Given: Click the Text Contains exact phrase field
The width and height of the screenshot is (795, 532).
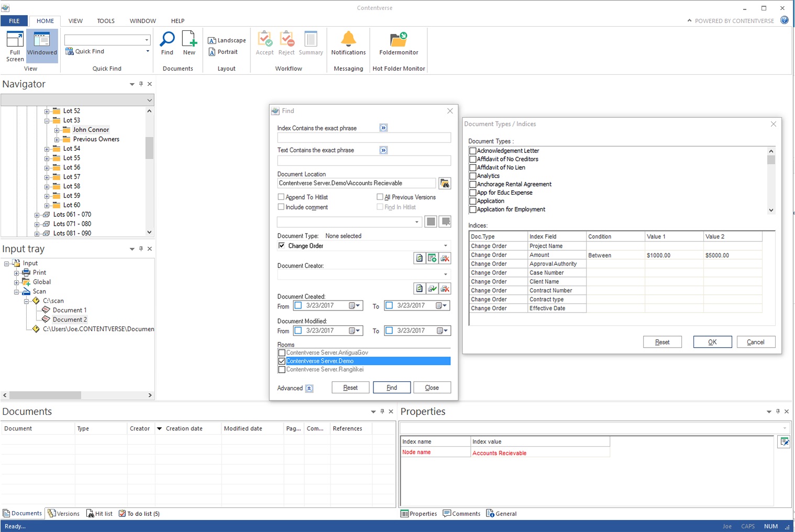Looking at the screenshot, I should 364,160.
